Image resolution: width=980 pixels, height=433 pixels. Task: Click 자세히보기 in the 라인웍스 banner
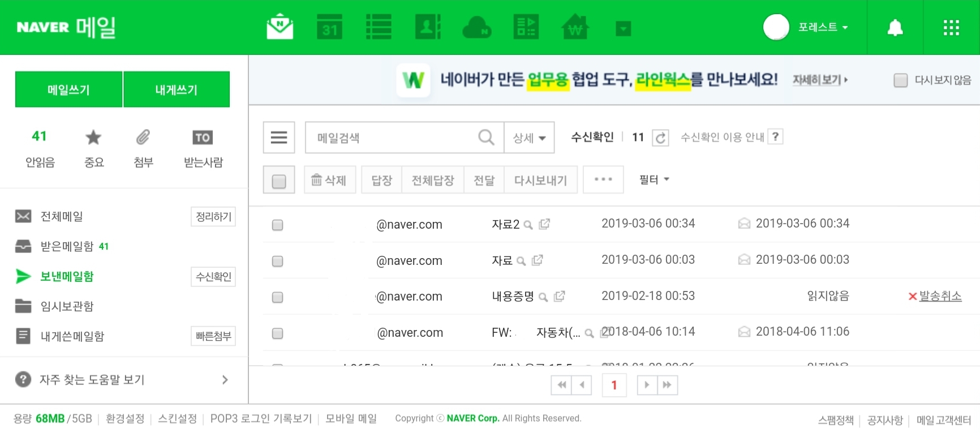click(x=820, y=80)
